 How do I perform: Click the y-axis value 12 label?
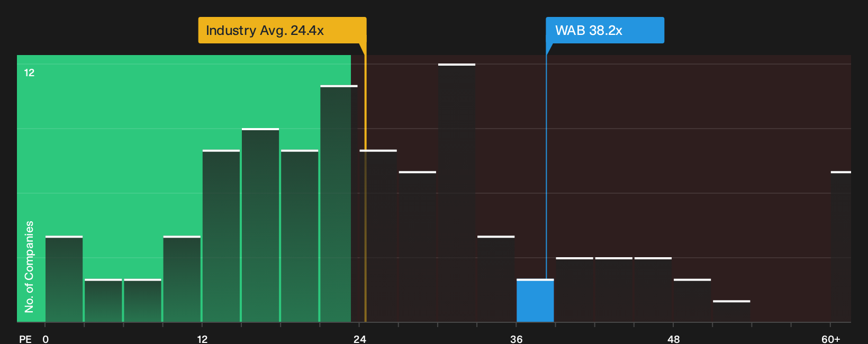(29, 73)
